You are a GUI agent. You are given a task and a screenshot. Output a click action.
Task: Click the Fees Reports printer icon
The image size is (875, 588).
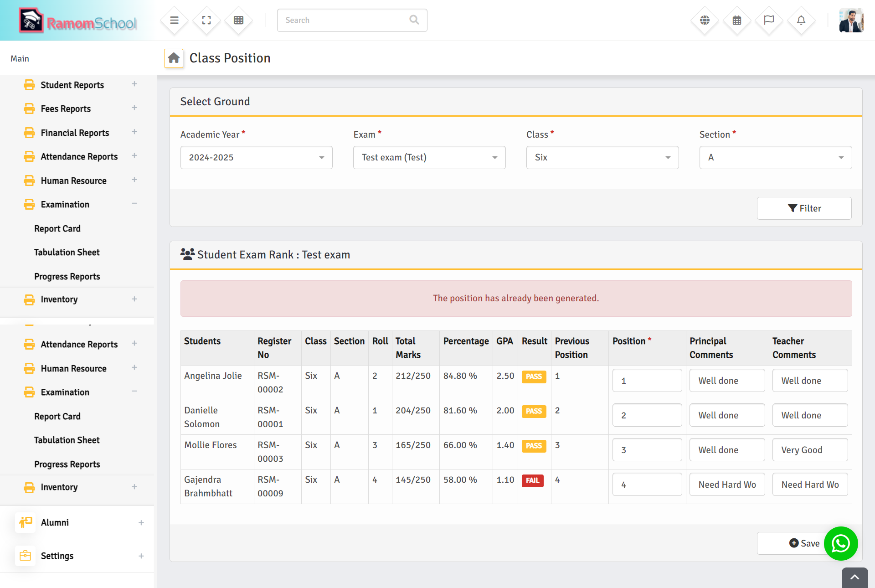click(x=29, y=108)
